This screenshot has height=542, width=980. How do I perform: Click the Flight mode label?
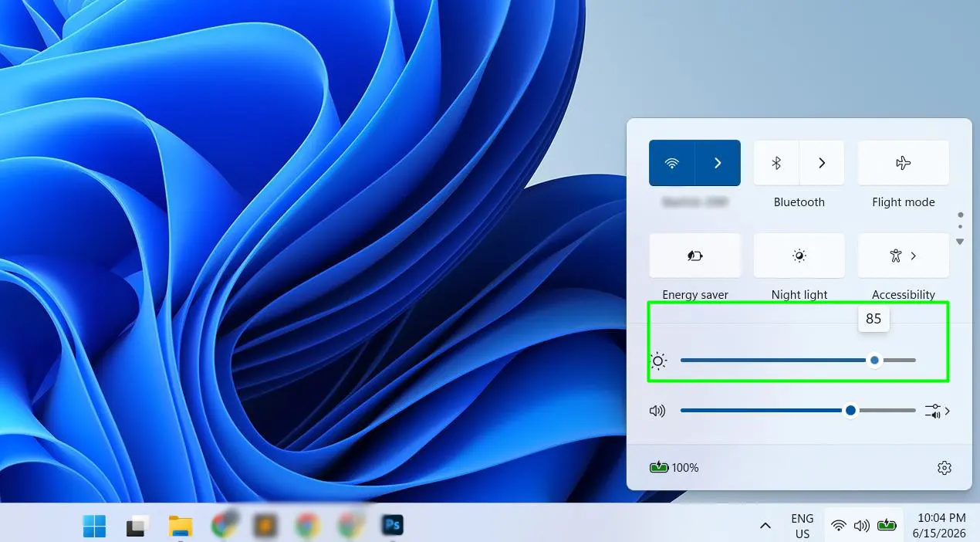904,202
